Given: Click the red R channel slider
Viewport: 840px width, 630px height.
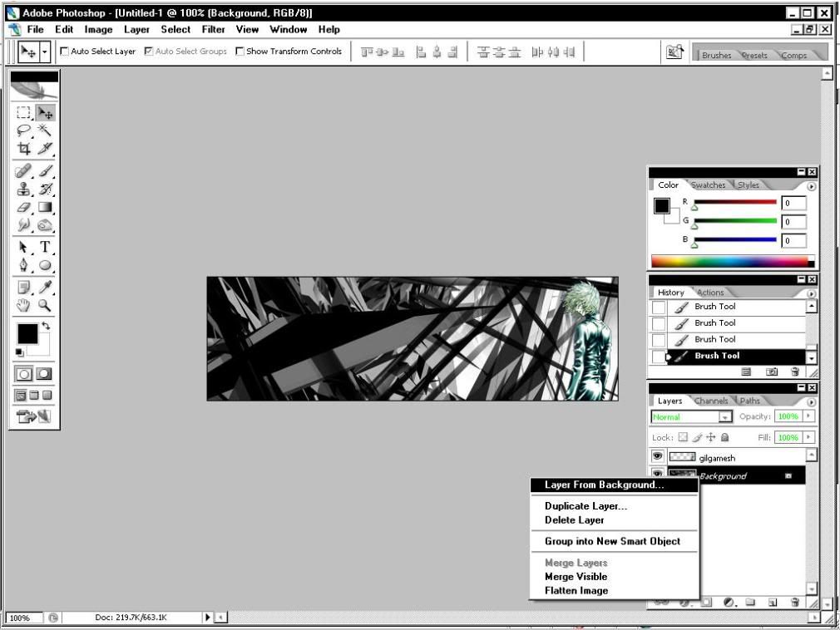Looking at the screenshot, I should (735, 202).
